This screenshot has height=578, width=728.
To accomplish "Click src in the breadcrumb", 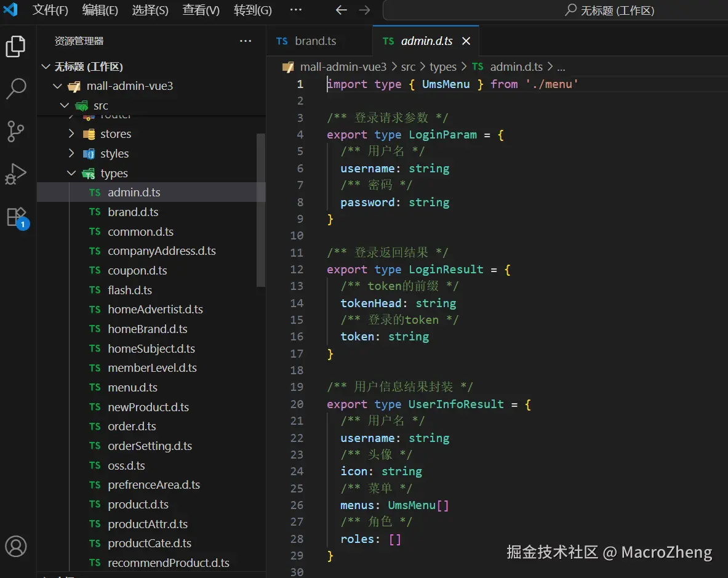I will tap(408, 67).
